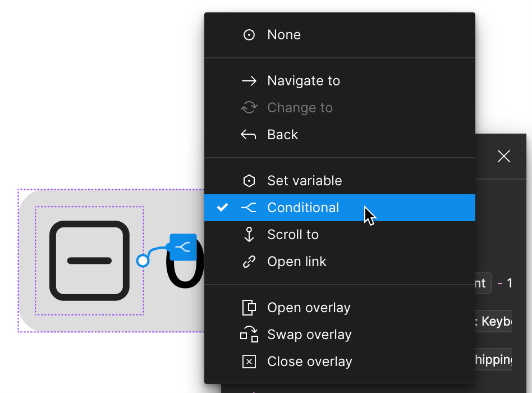Click the Open overlay icon
Viewport: 532px width, 393px height.
pos(249,307)
